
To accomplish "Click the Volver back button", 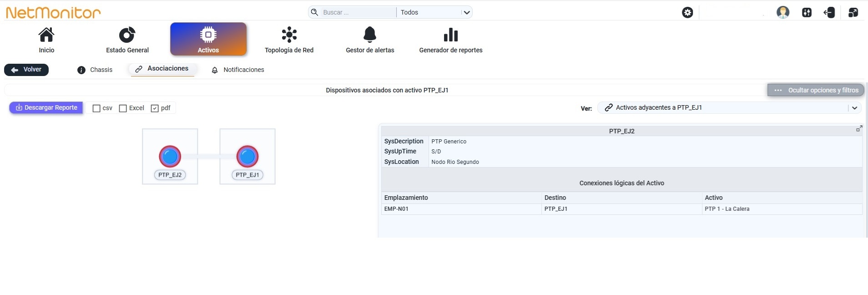I will (26, 70).
